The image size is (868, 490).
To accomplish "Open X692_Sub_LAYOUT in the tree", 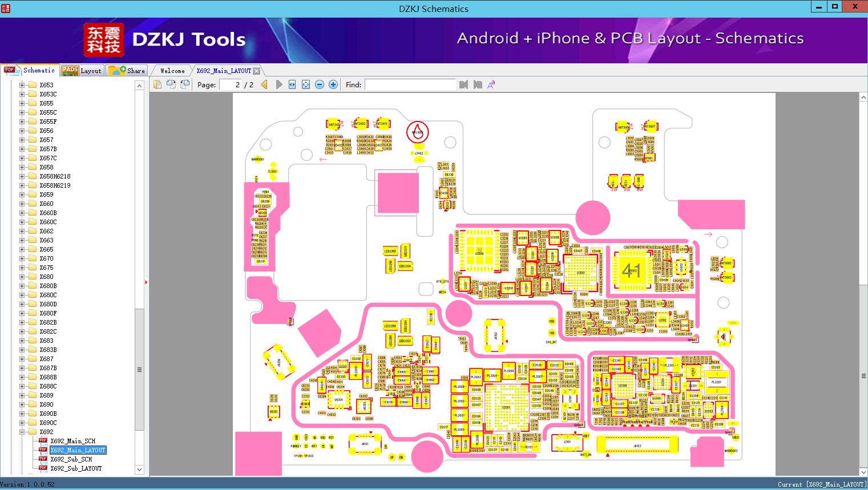I will coord(76,468).
